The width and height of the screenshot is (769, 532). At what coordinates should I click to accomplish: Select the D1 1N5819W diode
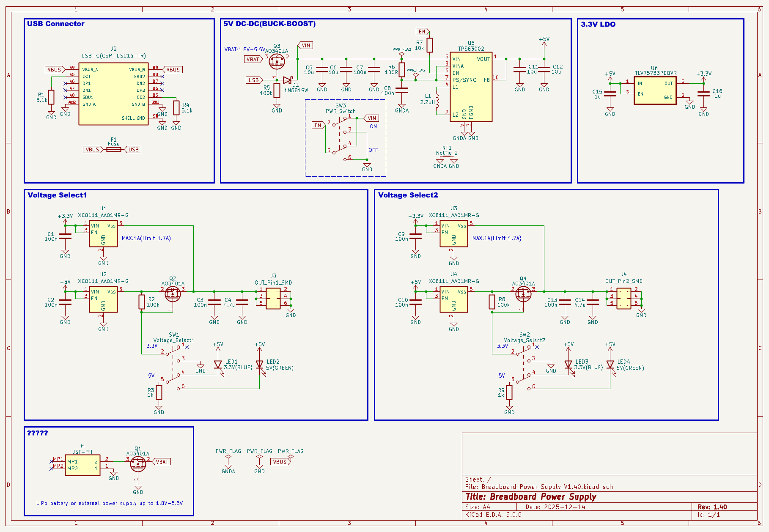click(x=288, y=80)
